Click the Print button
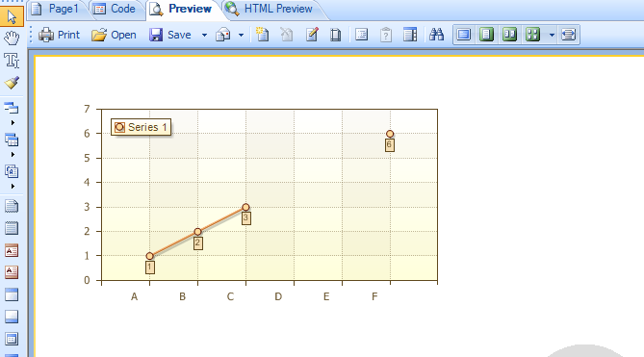Screen dimensions: 644x357 tap(59, 35)
